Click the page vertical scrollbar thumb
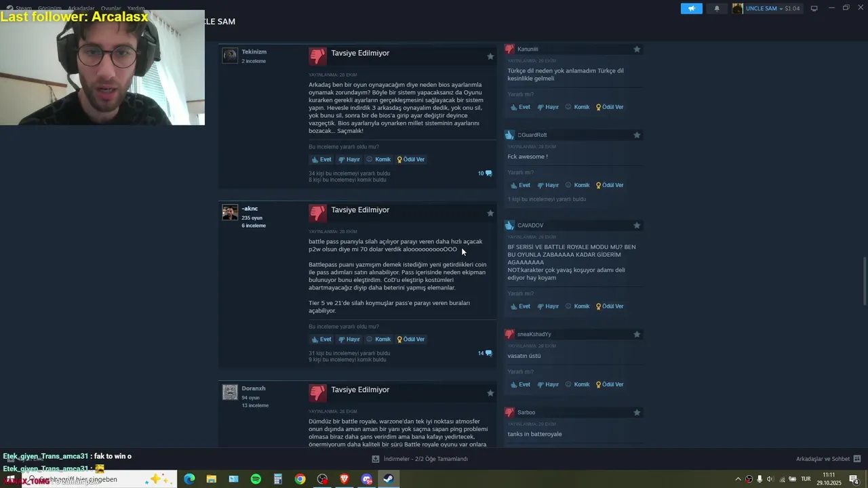868x488 pixels. pyautogui.click(x=864, y=281)
